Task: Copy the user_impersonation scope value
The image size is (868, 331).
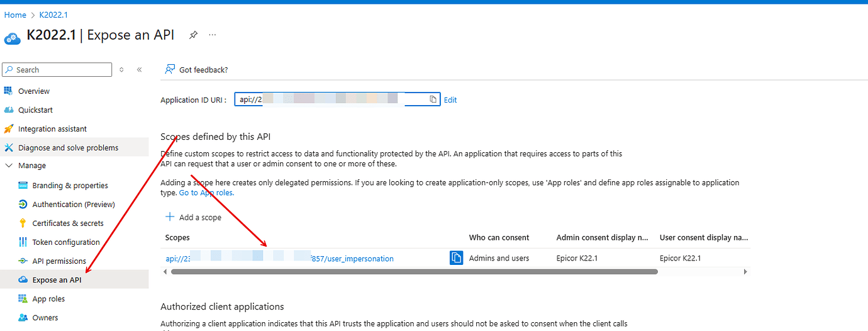Action: point(457,258)
